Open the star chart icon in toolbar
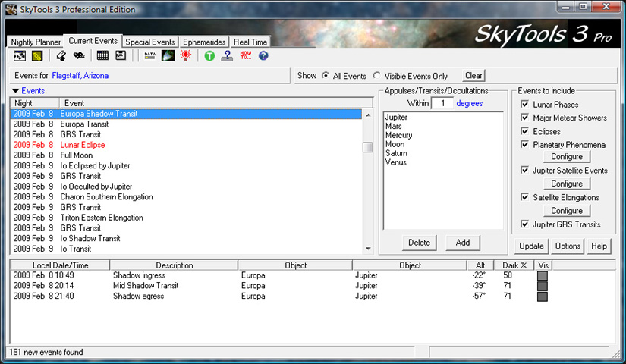This screenshot has width=626, height=364. pyautogui.click(x=20, y=56)
